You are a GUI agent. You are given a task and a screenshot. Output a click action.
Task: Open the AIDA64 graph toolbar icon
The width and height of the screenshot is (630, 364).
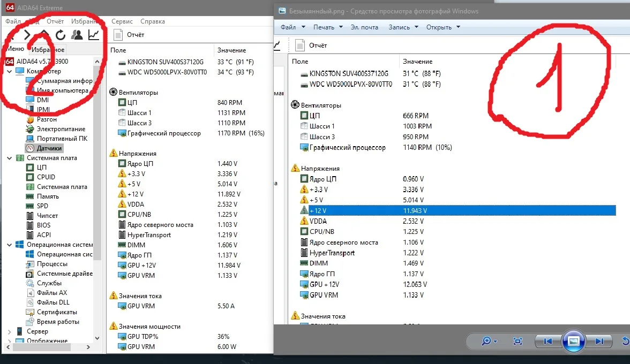point(94,35)
